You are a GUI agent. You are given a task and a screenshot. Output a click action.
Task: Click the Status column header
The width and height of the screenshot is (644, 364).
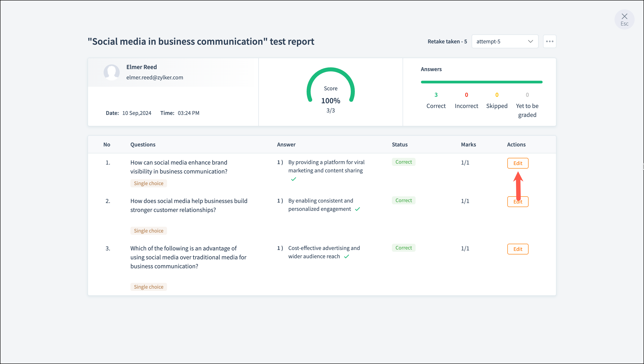click(399, 144)
